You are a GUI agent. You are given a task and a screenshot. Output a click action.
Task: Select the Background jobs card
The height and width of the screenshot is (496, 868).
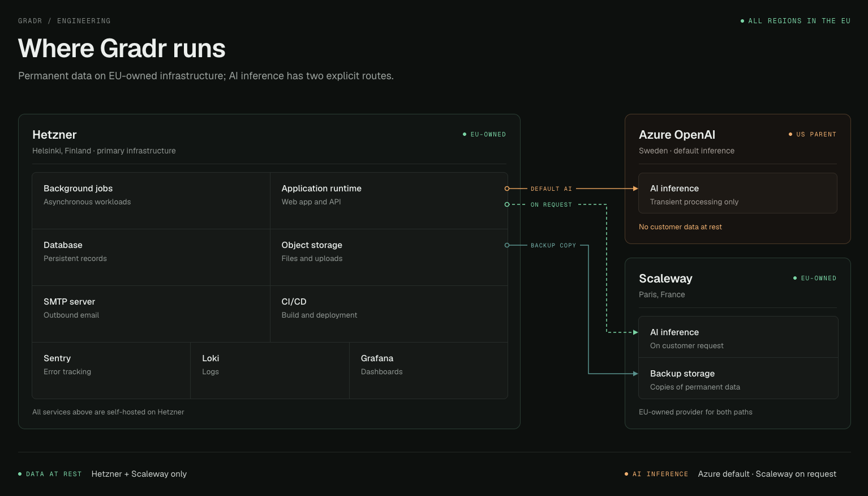pyautogui.click(x=151, y=201)
